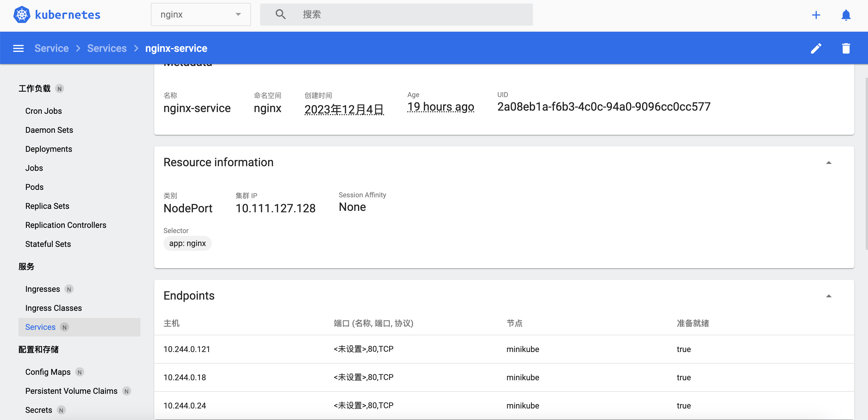Click the app: nginx selector chip

click(187, 243)
